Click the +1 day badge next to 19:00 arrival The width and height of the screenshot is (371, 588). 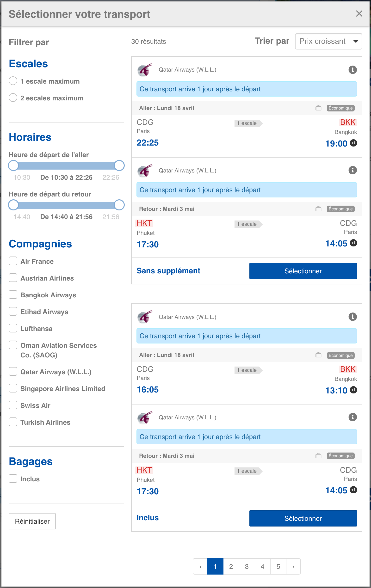click(x=353, y=143)
